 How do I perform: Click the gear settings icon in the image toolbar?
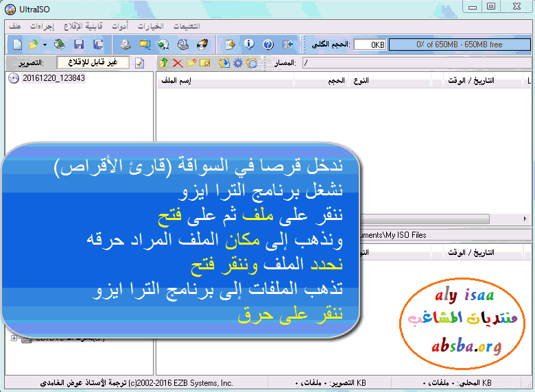click(x=238, y=63)
